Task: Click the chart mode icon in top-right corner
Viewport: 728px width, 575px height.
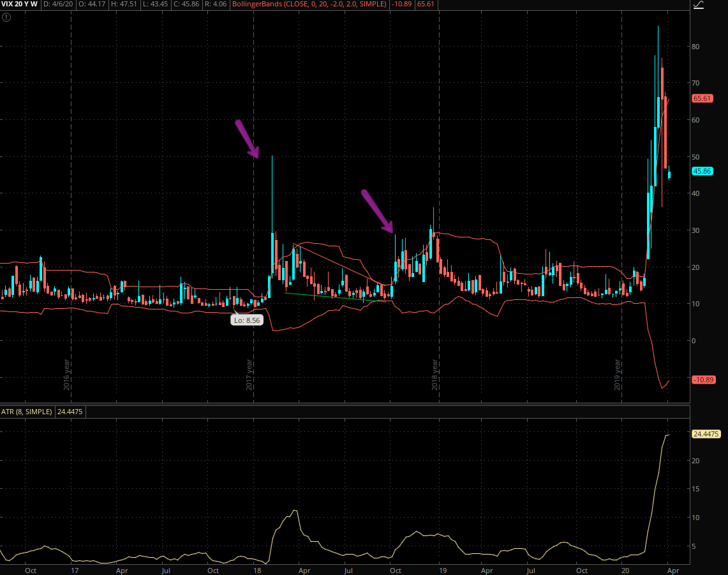Action: 698,5
